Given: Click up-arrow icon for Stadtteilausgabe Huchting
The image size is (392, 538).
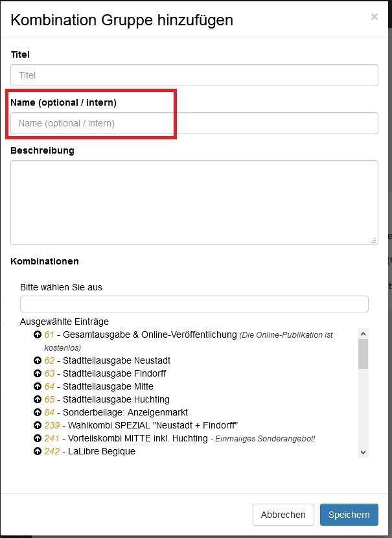Looking at the screenshot, I should coord(38,399).
